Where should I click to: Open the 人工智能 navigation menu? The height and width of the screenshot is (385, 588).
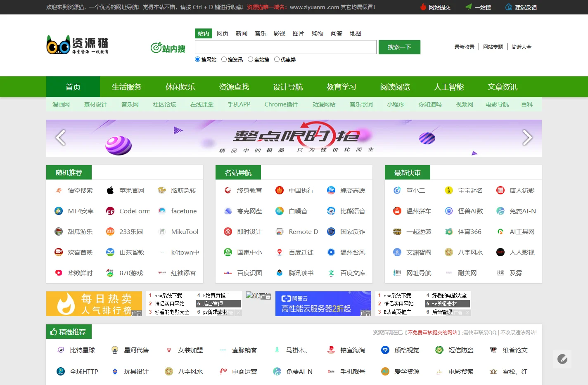click(x=449, y=87)
